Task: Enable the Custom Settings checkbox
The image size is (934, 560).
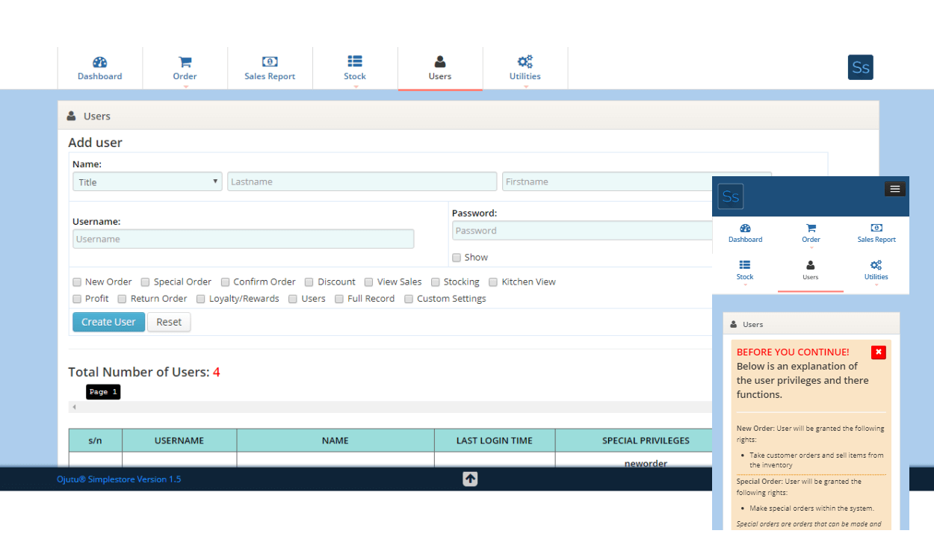Action: coord(409,299)
